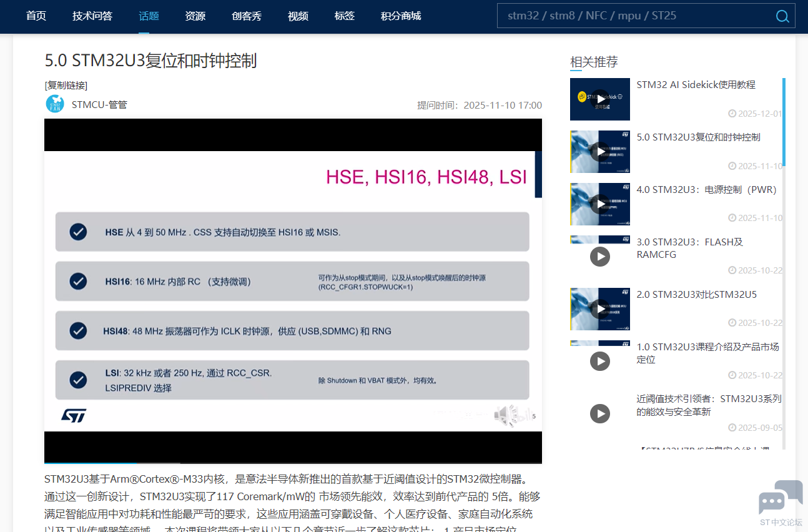Click the 提问时间 2025-11-10 17:00 timestamp
The width and height of the screenshot is (808, 532).
click(x=480, y=105)
